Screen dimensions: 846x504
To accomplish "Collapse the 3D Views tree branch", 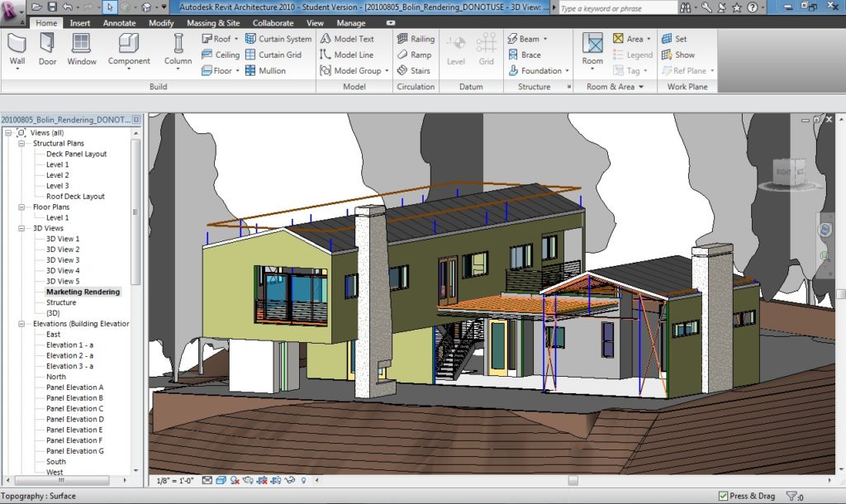I will click(x=24, y=228).
